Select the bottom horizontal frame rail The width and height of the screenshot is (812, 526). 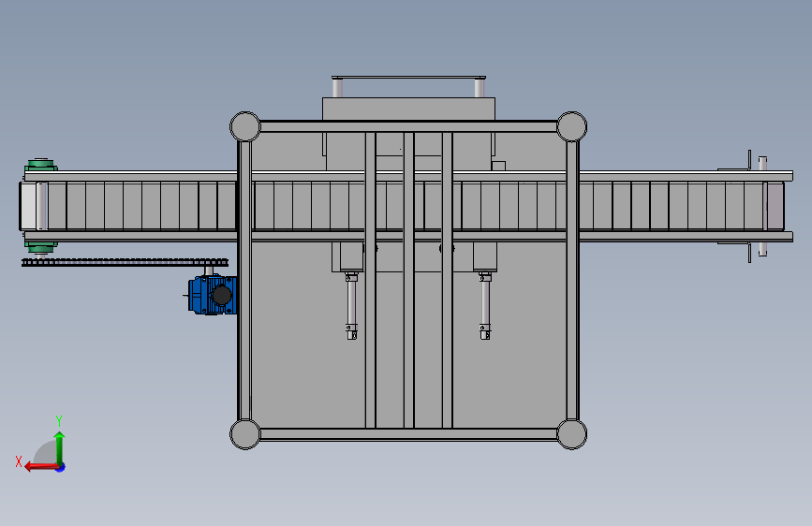(408, 434)
